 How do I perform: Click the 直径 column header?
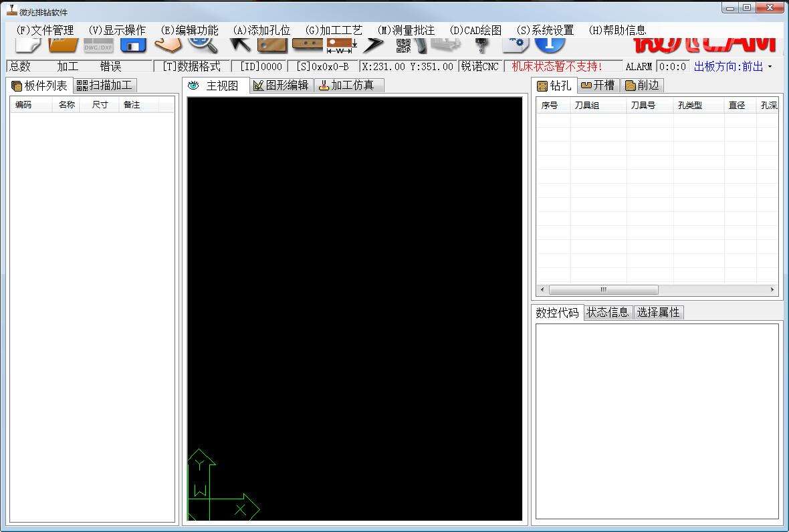pos(740,105)
